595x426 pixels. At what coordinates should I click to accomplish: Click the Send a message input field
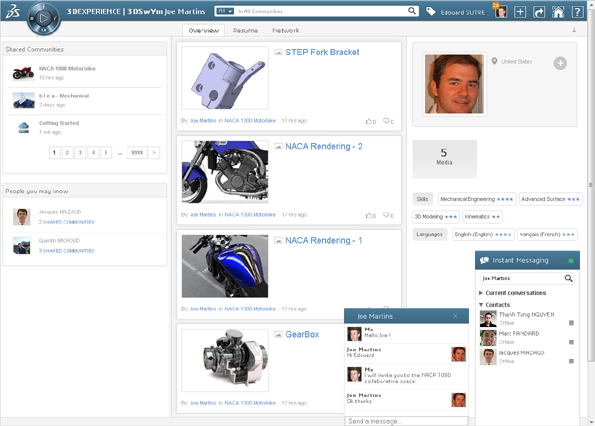406,421
